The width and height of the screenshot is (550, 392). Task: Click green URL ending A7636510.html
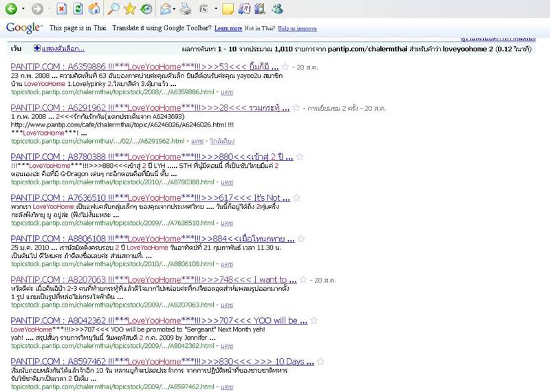coord(113,224)
